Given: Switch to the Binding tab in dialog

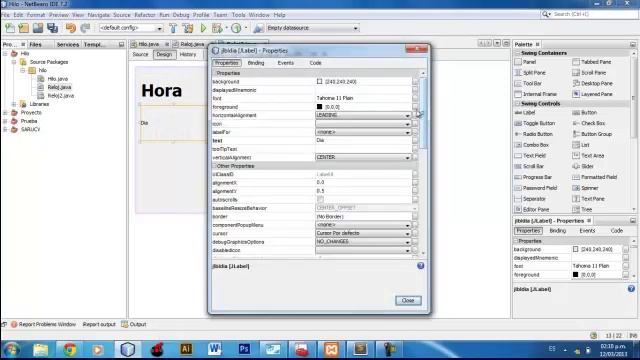Looking at the screenshot, I should pyautogui.click(x=256, y=63).
